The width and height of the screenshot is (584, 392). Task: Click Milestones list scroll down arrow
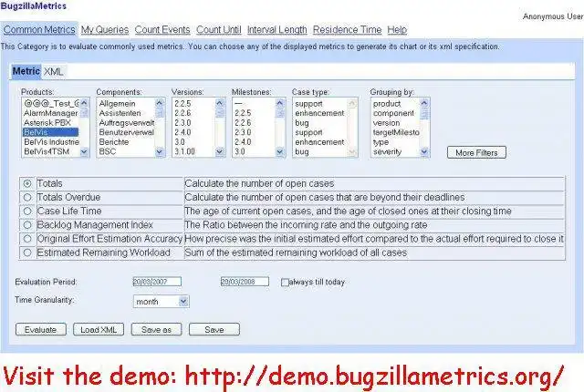[x=280, y=151]
